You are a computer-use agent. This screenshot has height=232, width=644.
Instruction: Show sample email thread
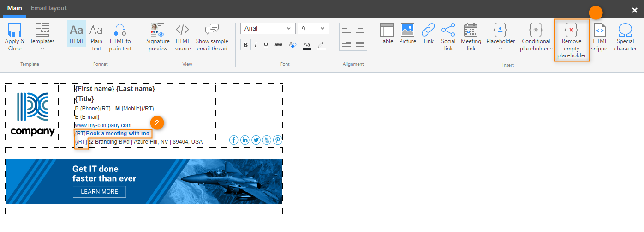click(x=212, y=37)
